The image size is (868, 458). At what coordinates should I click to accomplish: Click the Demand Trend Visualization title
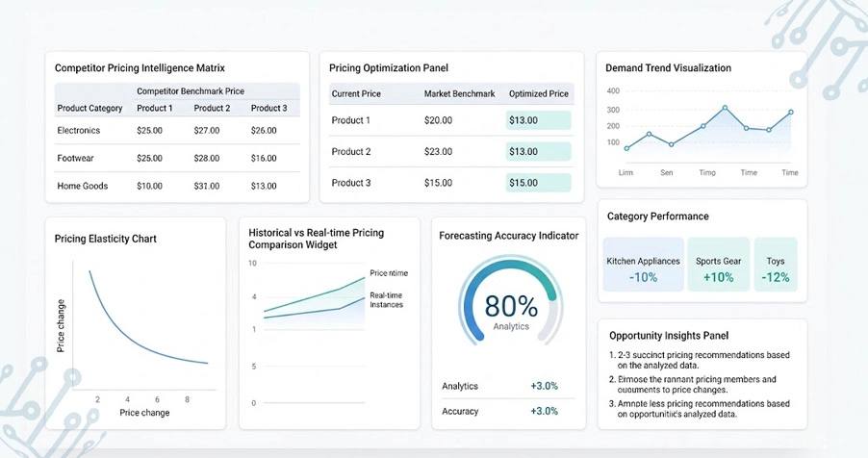(x=668, y=68)
